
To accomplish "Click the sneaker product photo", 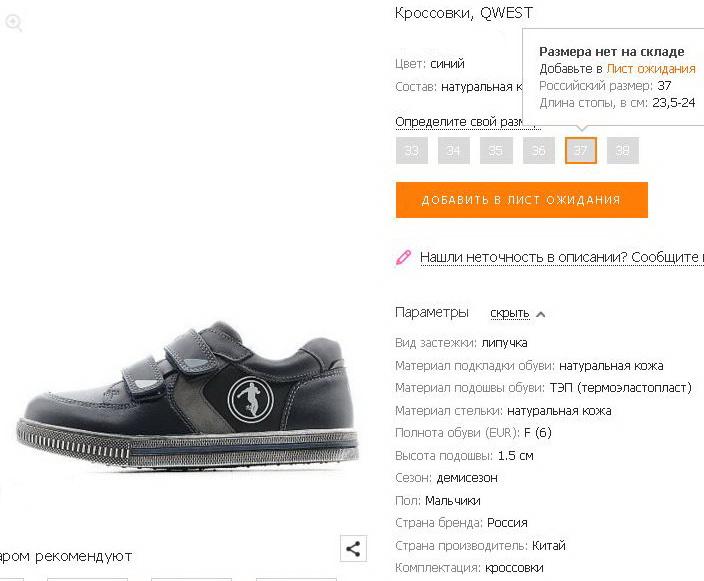I will pos(187,395).
